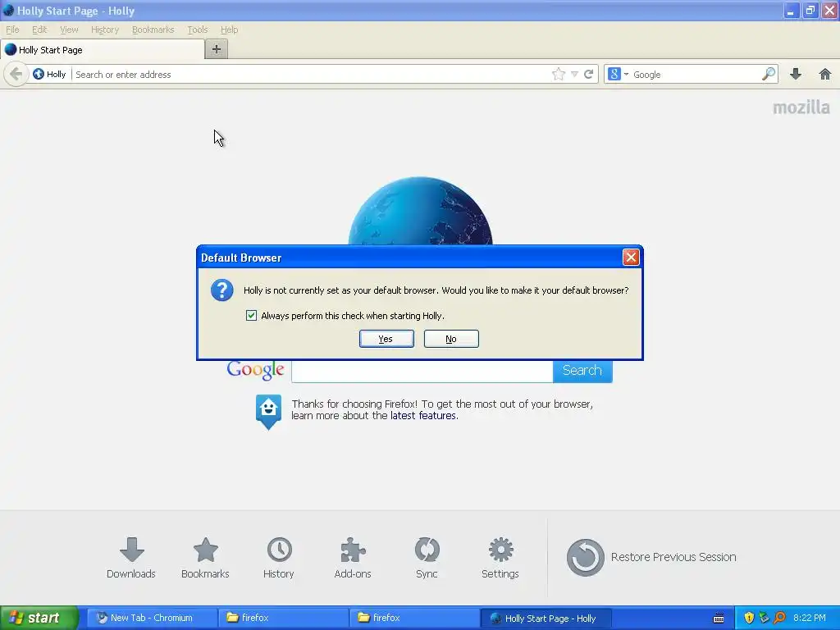This screenshot has height=630, width=840.
Task: Open the Windows start menu
Action: [x=39, y=618]
